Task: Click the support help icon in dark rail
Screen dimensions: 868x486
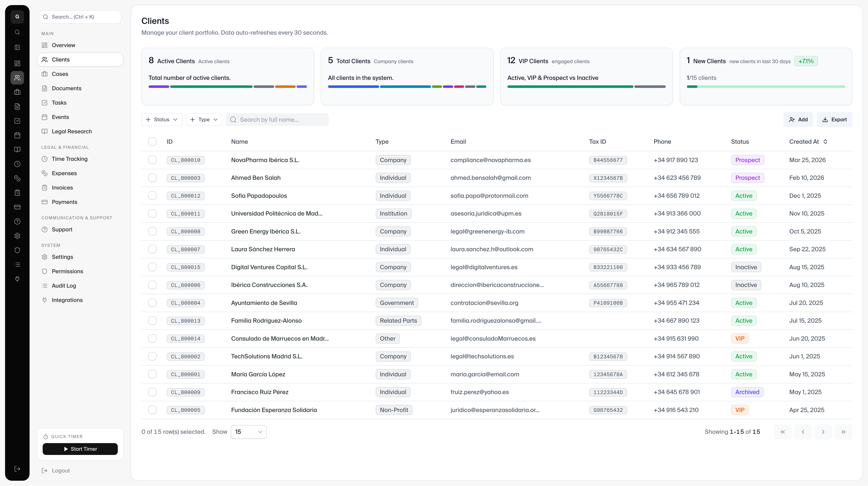Action: point(17,222)
